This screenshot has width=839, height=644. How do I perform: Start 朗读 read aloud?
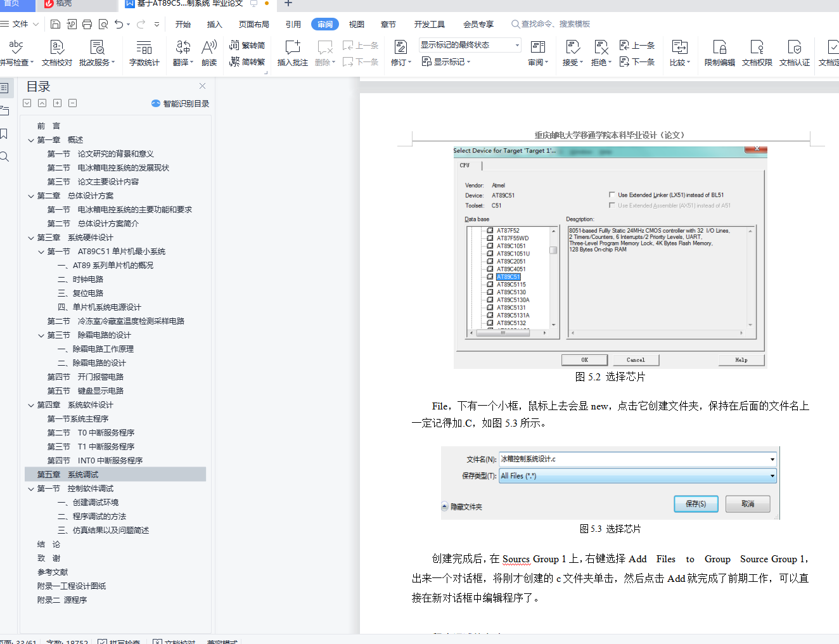pyautogui.click(x=209, y=53)
